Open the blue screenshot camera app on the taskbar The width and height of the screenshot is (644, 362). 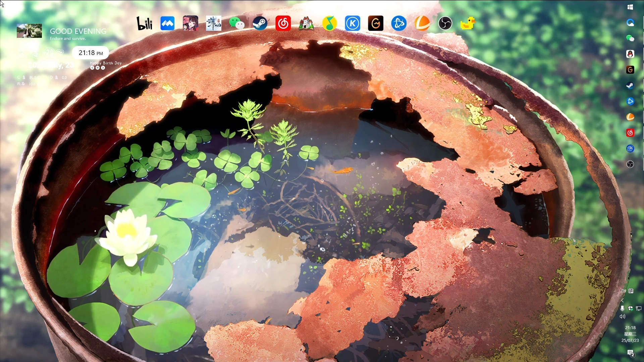point(630,148)
